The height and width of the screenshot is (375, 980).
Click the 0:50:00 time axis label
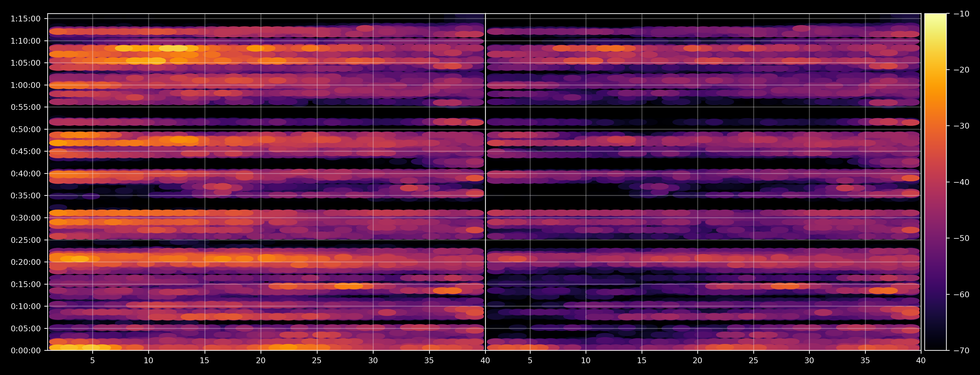tap(26, 129)
